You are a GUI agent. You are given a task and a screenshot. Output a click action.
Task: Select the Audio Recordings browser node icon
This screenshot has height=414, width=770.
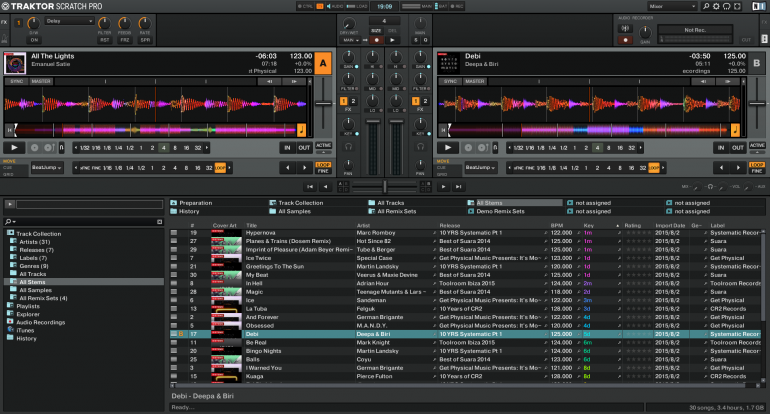click(x=10, y=322)
